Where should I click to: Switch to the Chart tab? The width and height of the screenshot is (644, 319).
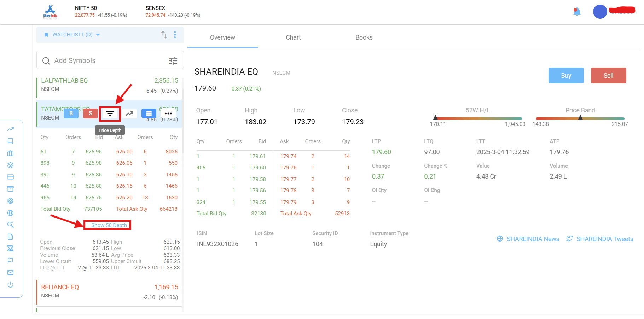point(293,37)
